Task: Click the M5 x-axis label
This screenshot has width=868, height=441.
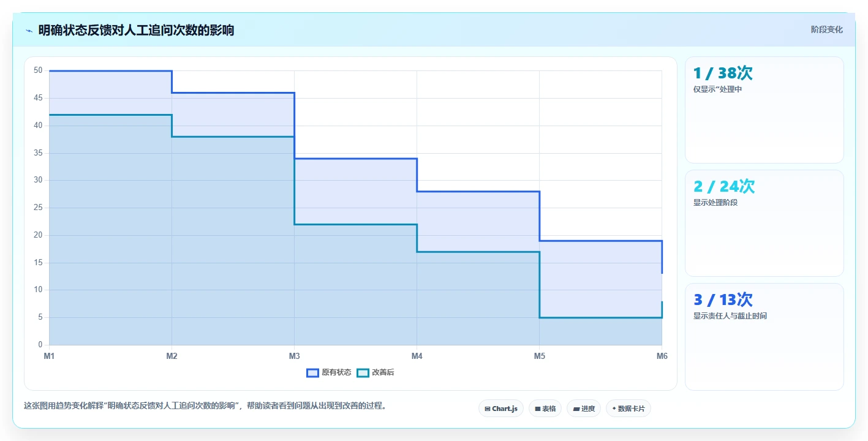Action: (539, 356)
